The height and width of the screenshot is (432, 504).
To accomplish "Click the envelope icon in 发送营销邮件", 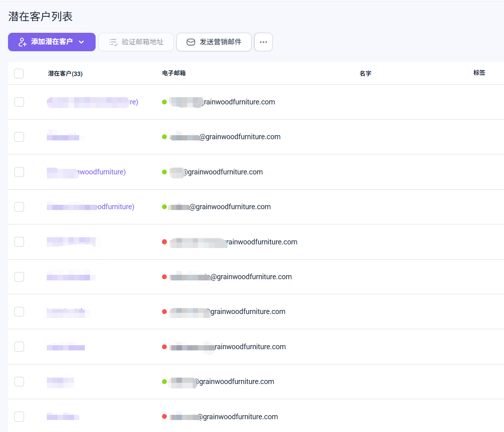I will pyautogui.click(x=191, y=42).
